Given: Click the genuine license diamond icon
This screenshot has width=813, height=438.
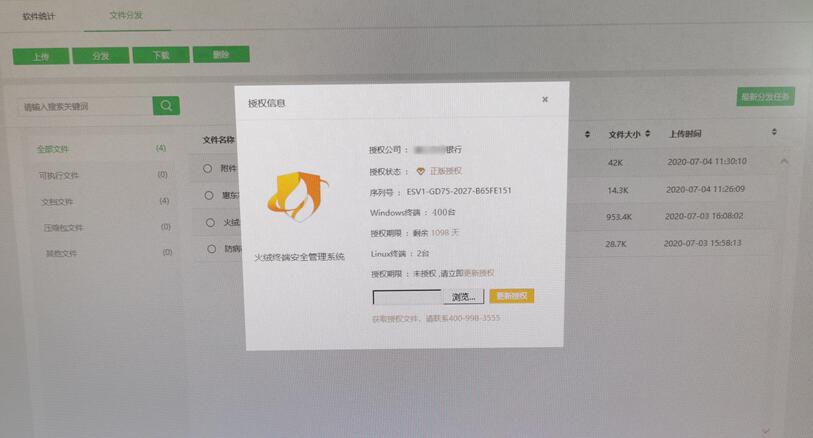Looking at the screenshot, I should [421, 171].
